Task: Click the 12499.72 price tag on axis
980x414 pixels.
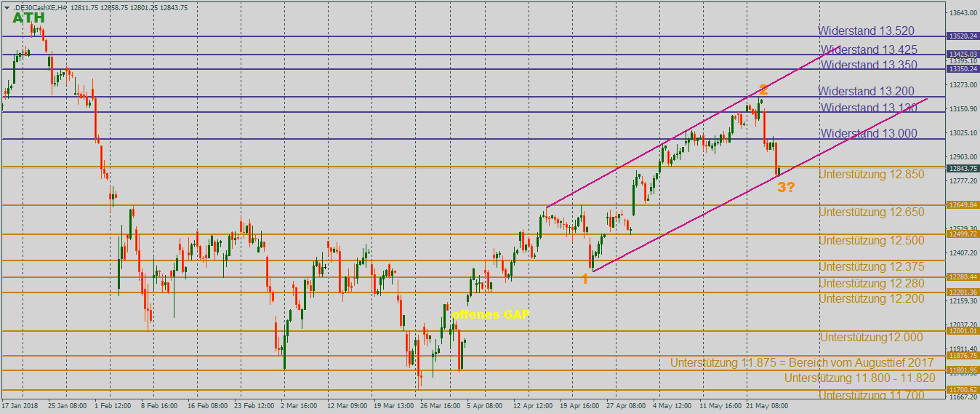Action: pos(962,234)
